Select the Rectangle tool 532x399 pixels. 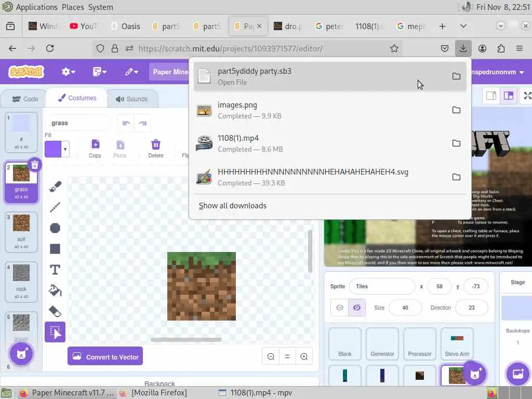pos(55,249)
